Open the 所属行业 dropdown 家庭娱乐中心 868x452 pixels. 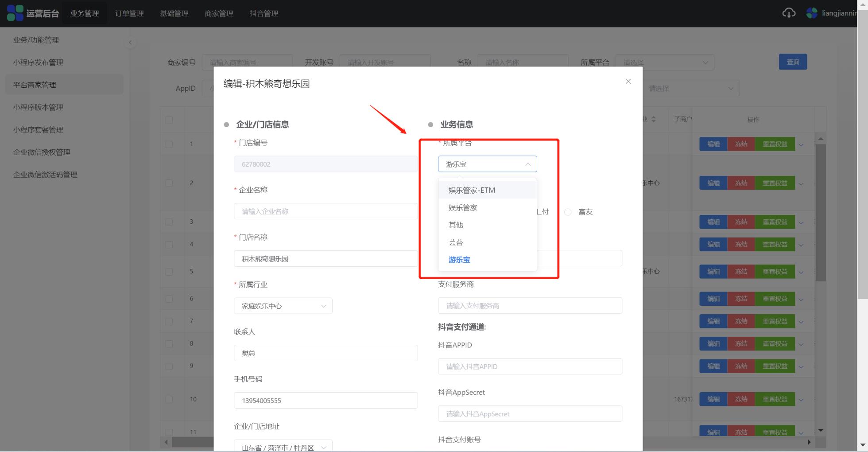(283, 306)
